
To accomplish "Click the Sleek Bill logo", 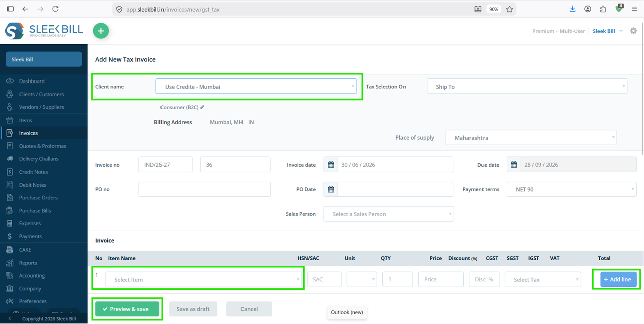I will (x=44, y=31).
